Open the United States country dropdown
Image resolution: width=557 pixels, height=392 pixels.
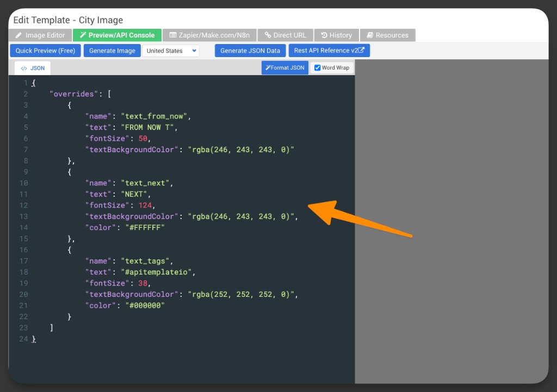[x=169, y=51]
